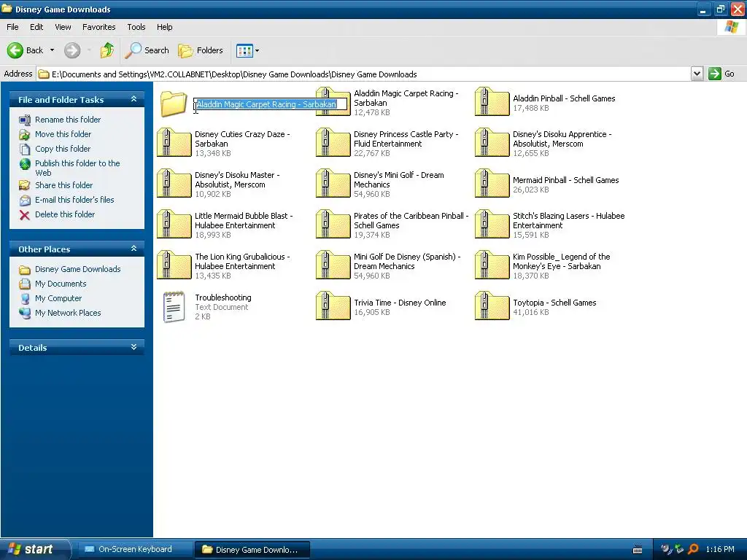The image size is (747, 560).
Task: Select the unzipped Aladdin Magic Carpet folder icon
Action: pyautogui.click(x=174, y=103)
